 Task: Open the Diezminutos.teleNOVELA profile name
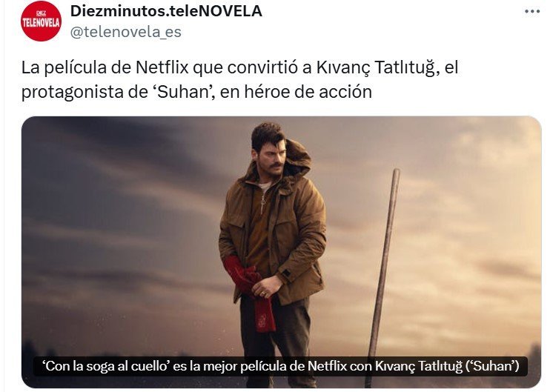[166, 11]
